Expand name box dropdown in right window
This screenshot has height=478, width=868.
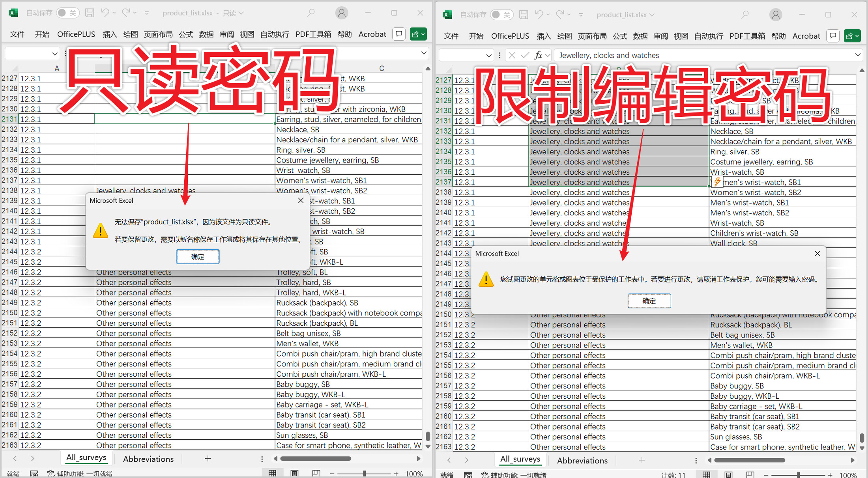tap(489, 56)
